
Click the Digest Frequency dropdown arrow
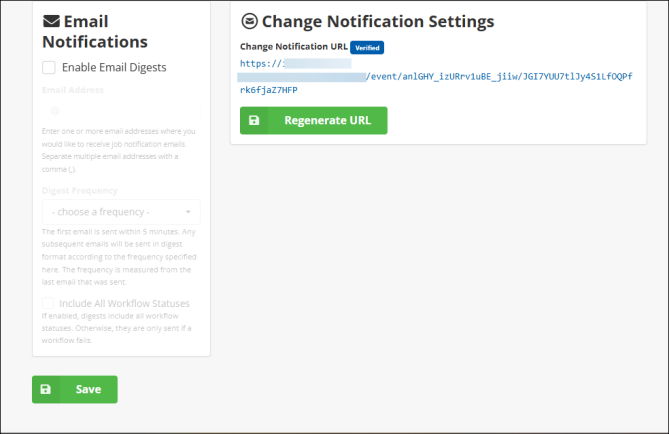pos(189,212)
